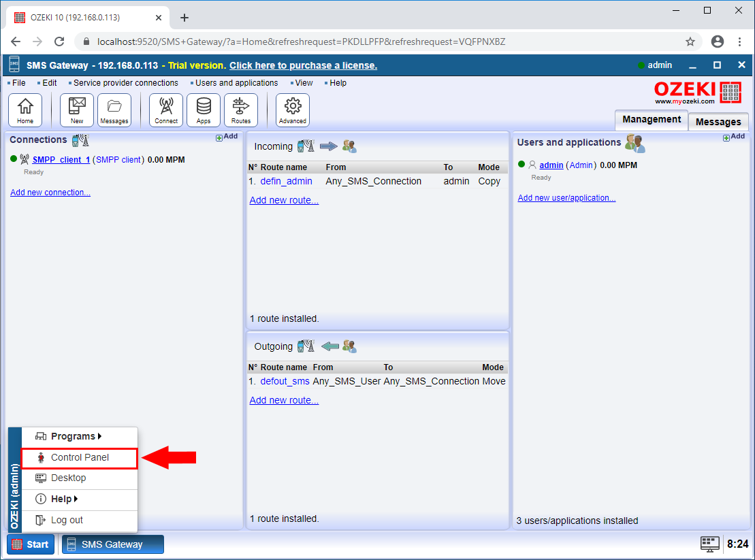Click the Advanced gear icon
This screenshot has width=755, height=560.
point(292,109)
